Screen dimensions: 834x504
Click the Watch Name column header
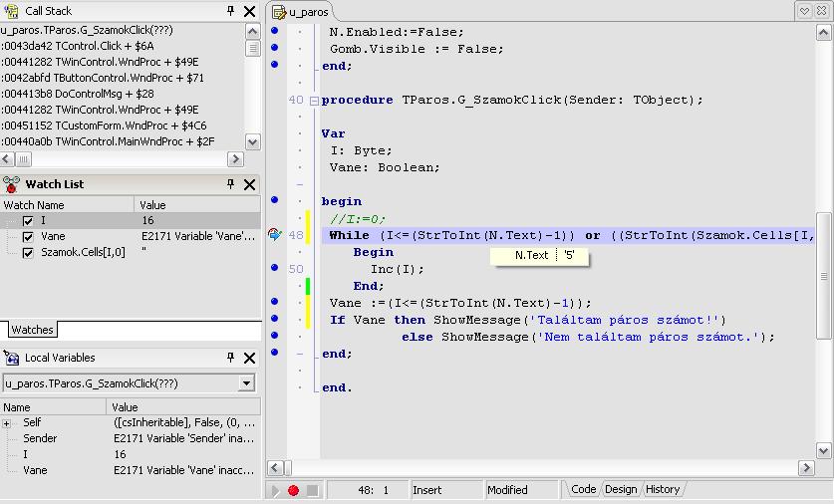tap(67, 204)
